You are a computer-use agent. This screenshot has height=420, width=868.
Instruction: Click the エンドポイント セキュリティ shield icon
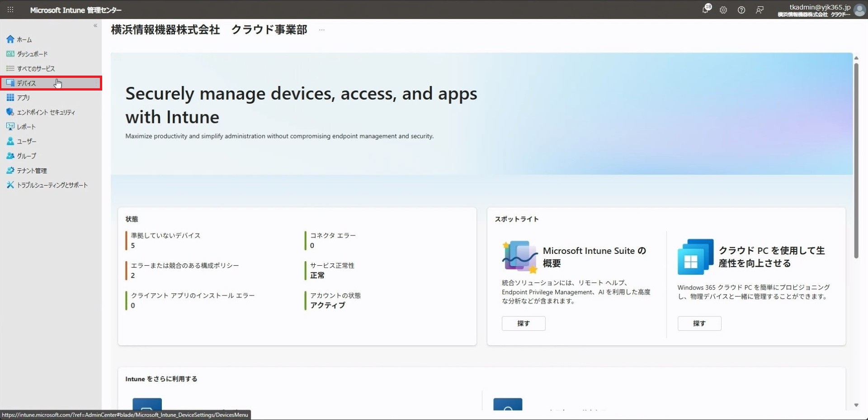coord(10,112)
